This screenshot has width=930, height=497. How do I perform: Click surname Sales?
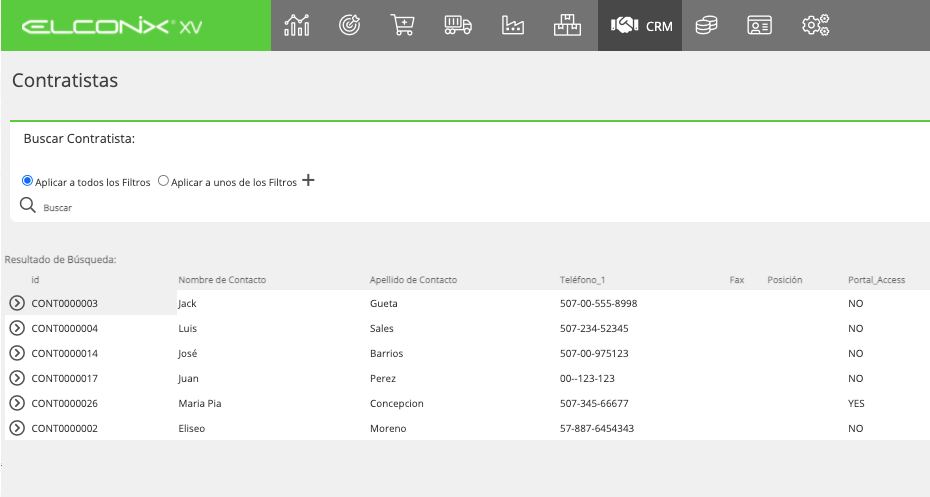click(x=381, y=328)
